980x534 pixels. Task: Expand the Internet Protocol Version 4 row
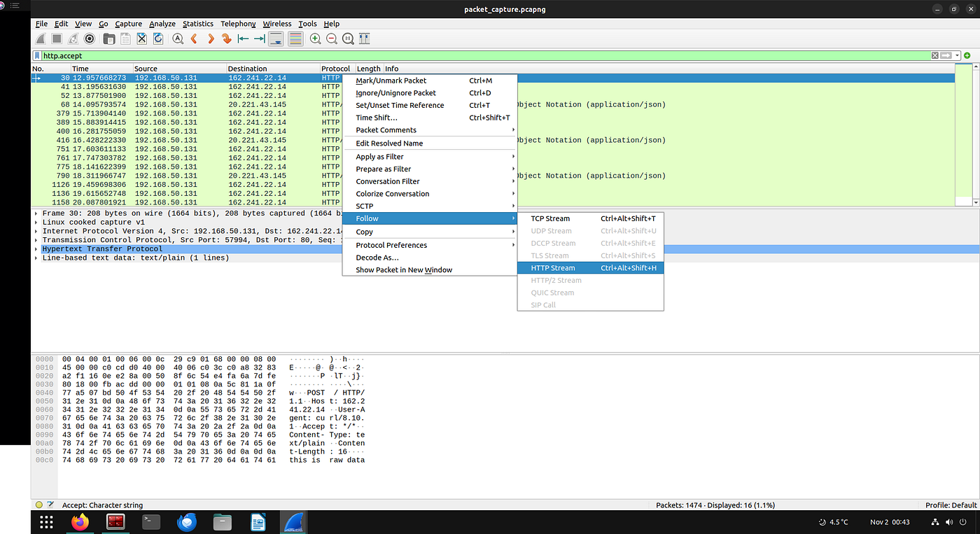coord(36,231)
